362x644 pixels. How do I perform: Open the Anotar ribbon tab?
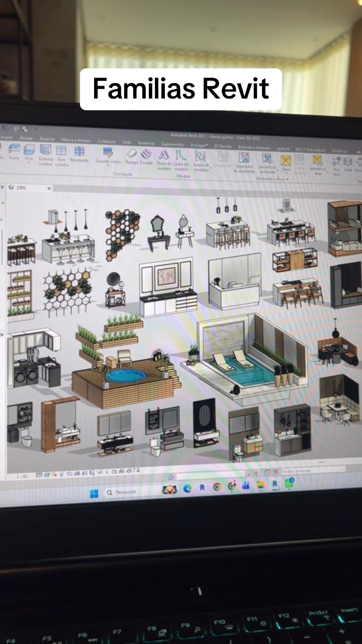[x=26, y=137]
